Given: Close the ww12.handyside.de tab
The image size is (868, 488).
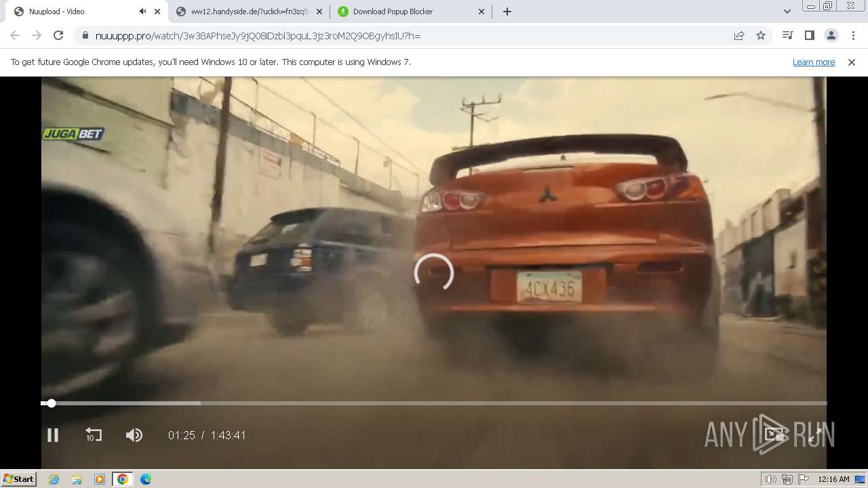Looking at the screenshot, I should (319, 12).
